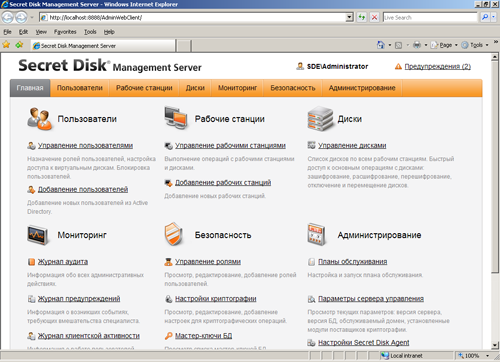Click icon beside Планы обслуживания
Viewport: 500px width, 362px height.
(x=311, y=262)
